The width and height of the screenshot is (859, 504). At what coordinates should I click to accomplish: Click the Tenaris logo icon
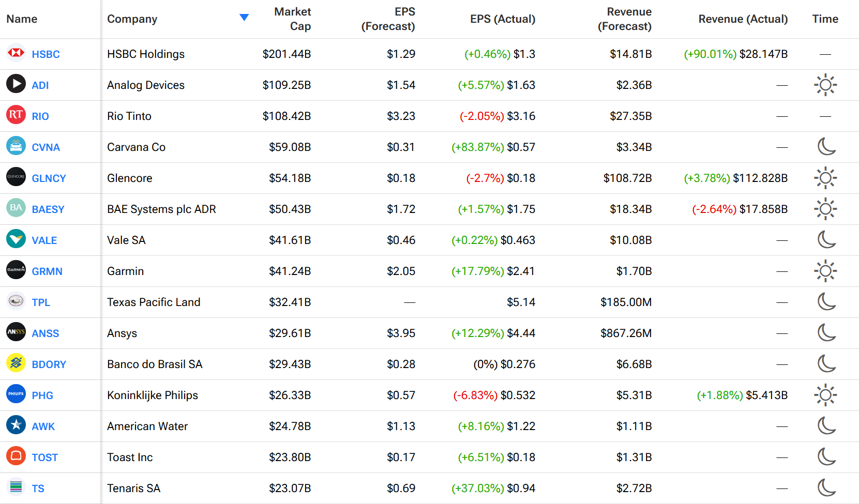16,487
